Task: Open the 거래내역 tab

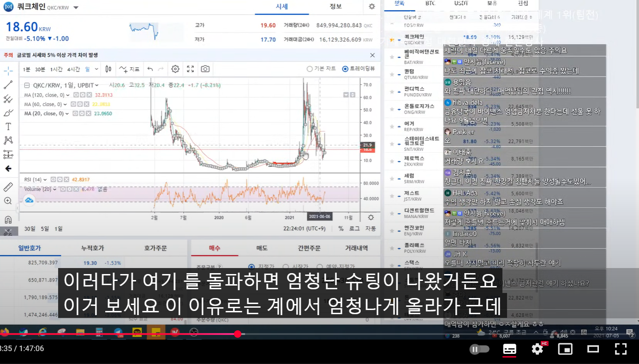Action: [357, 248]
